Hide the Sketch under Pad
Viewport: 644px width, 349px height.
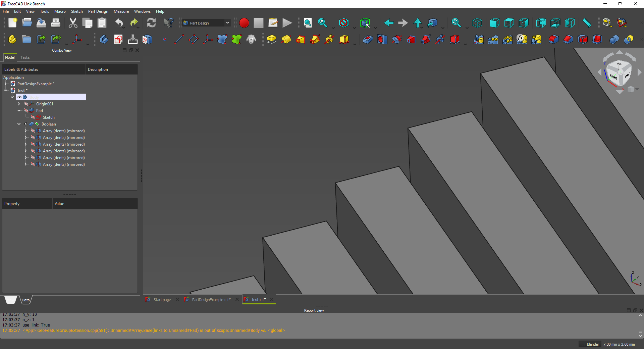pos(33,117)
